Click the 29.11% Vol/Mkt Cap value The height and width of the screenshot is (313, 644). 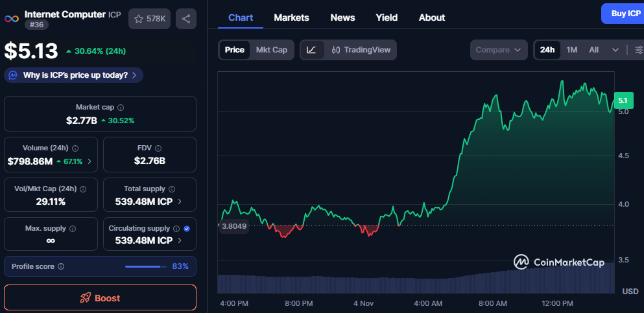tap(51, 202)
